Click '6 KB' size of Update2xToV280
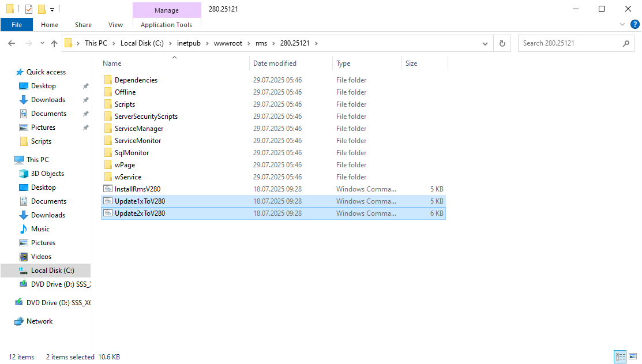 coord(437,213)
